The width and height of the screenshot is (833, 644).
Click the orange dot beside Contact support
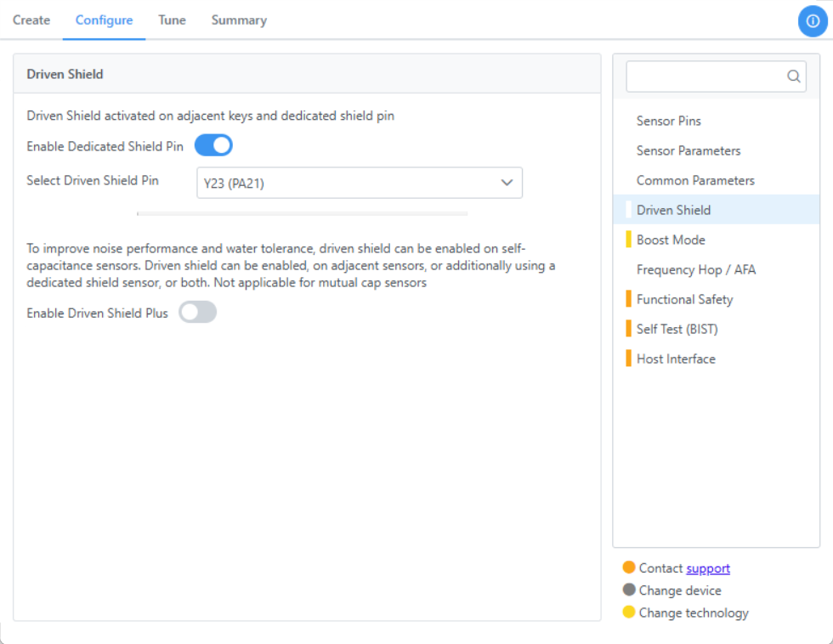(629, 568)
